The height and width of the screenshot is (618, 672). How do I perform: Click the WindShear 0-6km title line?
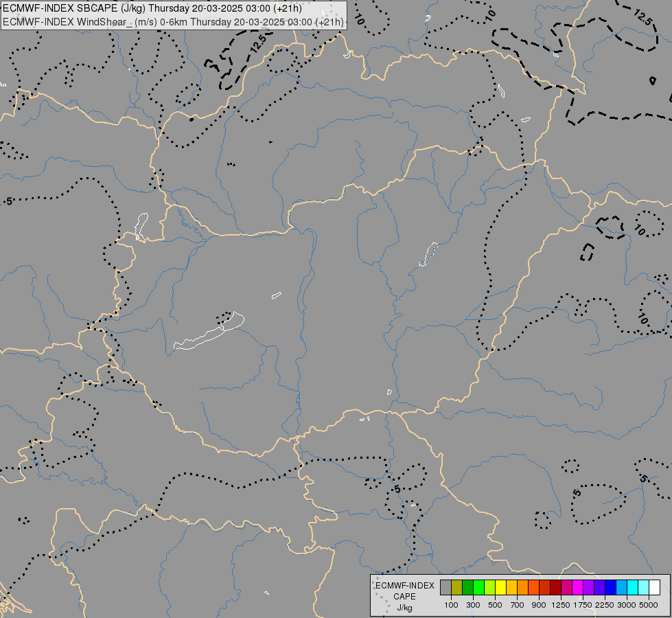click(x=174, y=22)
